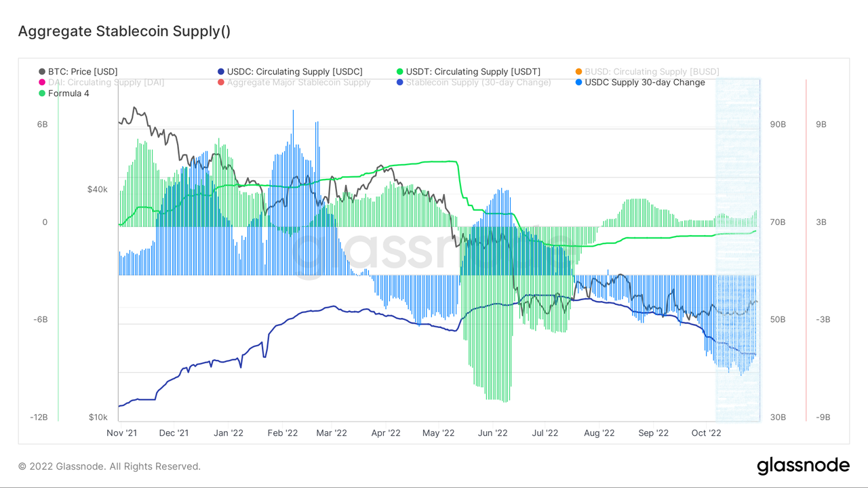Image resolution: width=868 pixels, height=488 pixels.
Task: Click the 90B right axis label
Action: (777, 125)
